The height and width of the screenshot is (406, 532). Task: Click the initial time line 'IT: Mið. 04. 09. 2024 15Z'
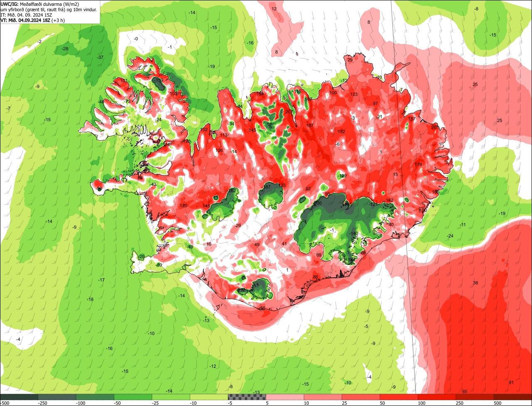point(27,15)
